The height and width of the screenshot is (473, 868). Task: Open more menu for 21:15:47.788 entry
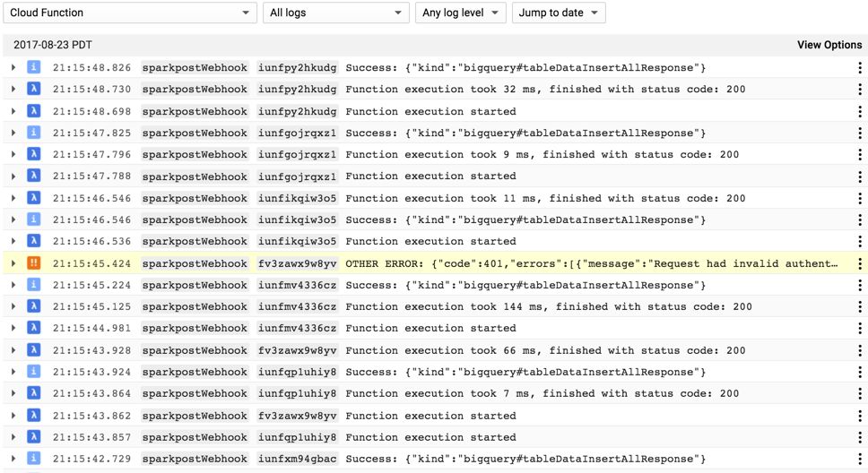tap(859, 176)
